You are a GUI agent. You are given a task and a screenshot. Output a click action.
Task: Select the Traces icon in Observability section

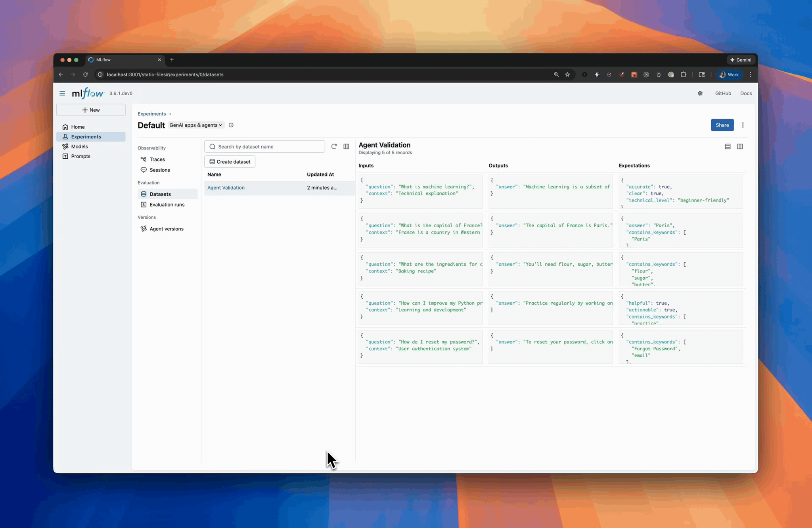point(144,159)
